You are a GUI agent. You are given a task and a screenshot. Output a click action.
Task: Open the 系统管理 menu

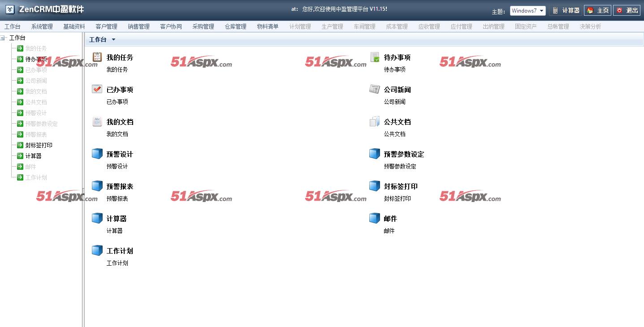pos(42,26)
